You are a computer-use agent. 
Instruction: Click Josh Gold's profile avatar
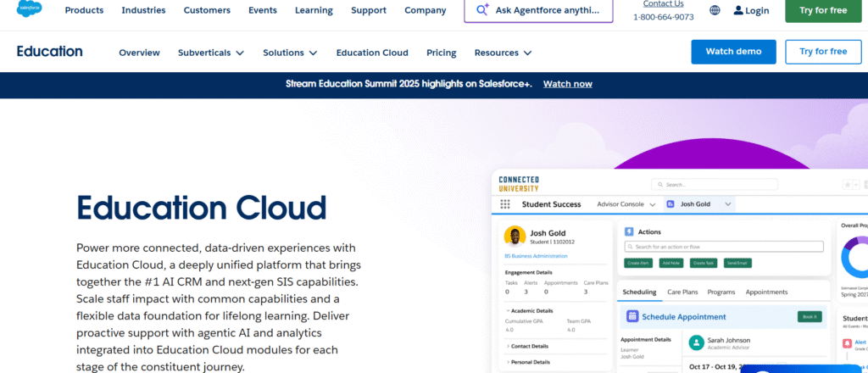tap(514, 236)
